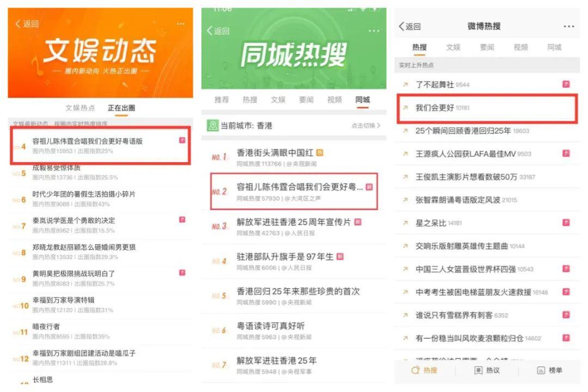
Task: Open the 榜单 ranking list icon
Action: (x=541, y=370)
